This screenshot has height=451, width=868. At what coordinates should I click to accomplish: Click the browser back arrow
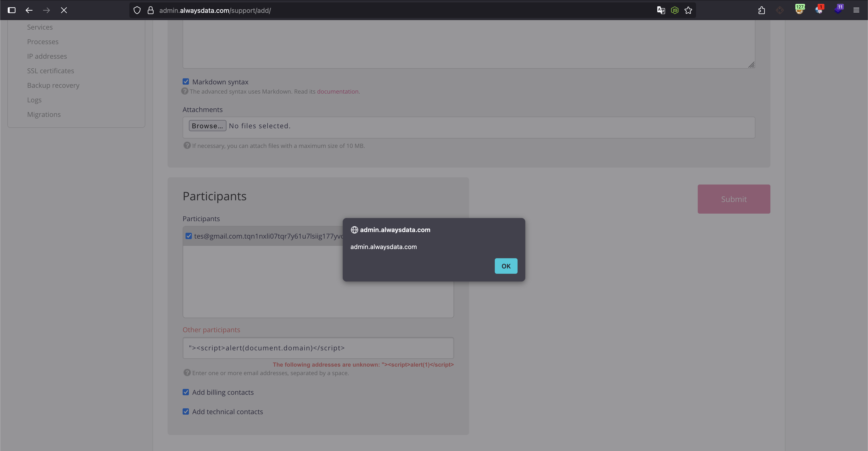29,10
